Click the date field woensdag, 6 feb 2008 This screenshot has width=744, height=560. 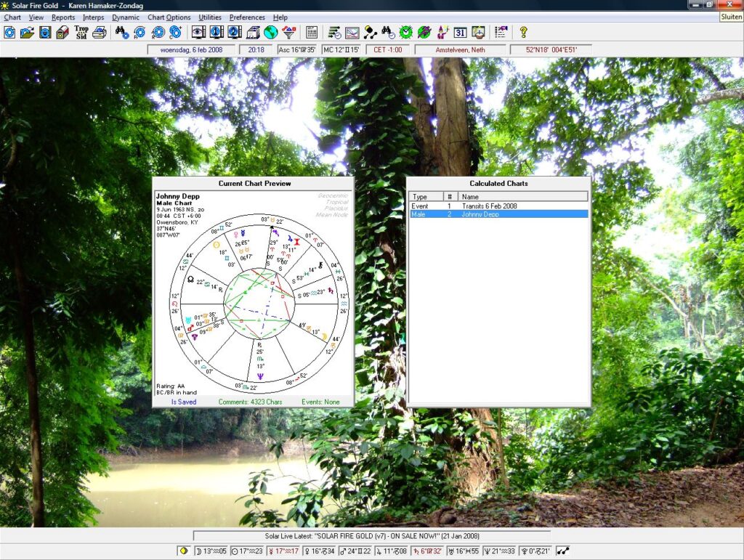point(190,49)
